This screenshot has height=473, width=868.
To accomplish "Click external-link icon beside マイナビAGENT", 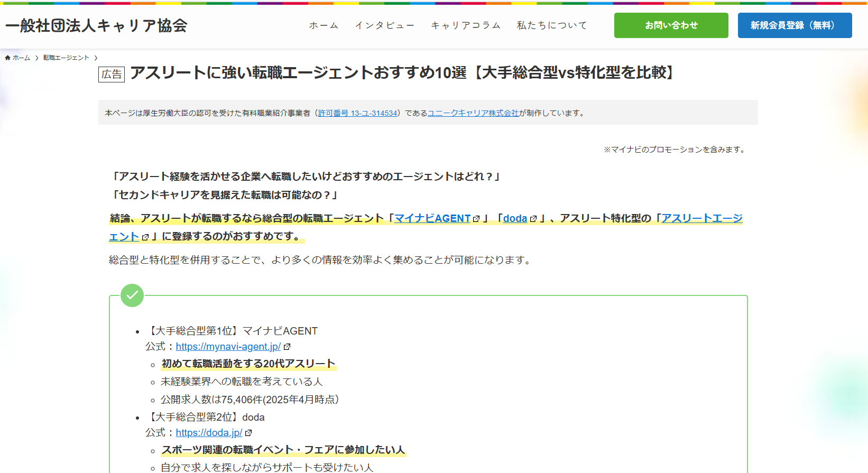I will click(x=476, y=219).
